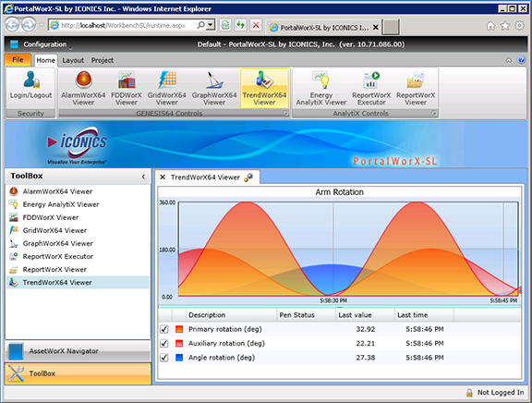Open the browser recent pages dropdown

point(42,25)
